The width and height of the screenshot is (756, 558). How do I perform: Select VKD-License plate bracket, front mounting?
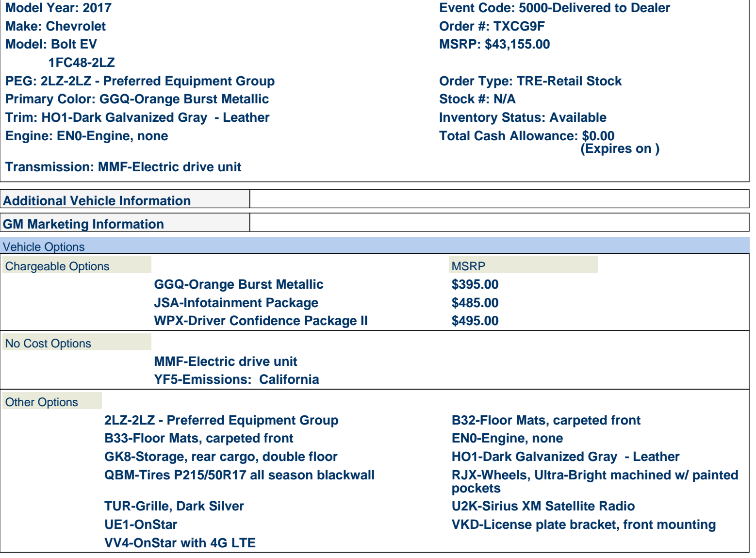584,525
